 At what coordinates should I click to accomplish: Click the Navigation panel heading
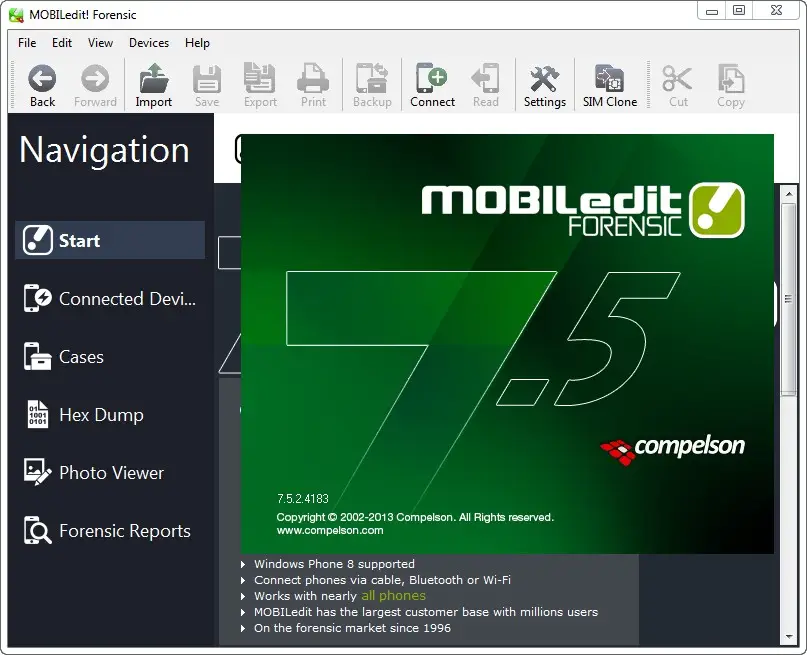pos(104,150)
